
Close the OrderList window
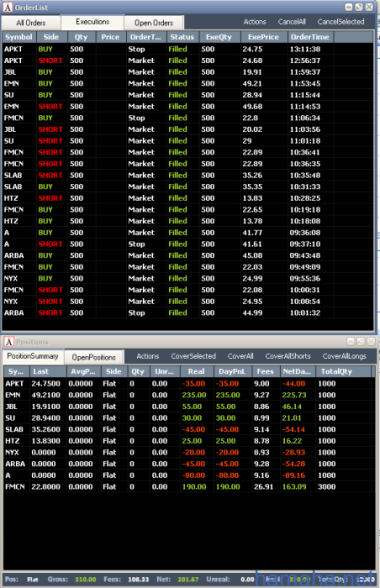(369, 7)
